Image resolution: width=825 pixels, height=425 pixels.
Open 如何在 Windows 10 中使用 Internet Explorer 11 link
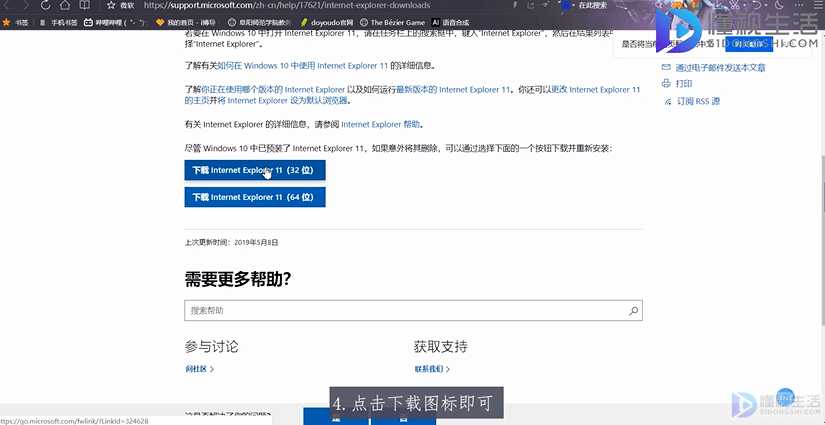click(x=303, y=66)
